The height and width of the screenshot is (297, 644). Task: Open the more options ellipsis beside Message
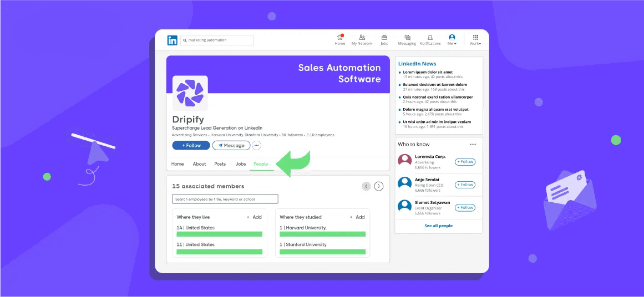point(257,145)
